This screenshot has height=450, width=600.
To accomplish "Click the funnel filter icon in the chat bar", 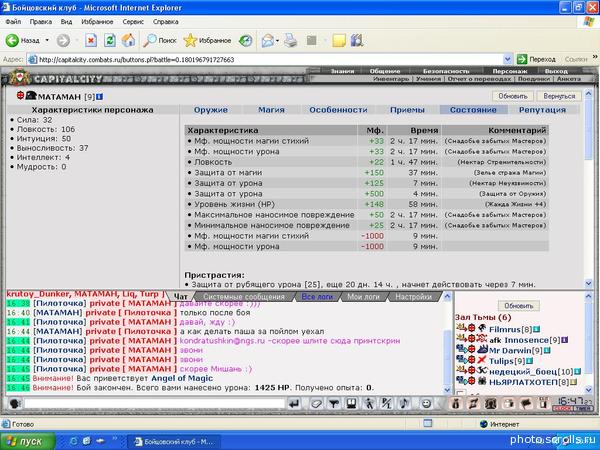I will tap(334, 404).
